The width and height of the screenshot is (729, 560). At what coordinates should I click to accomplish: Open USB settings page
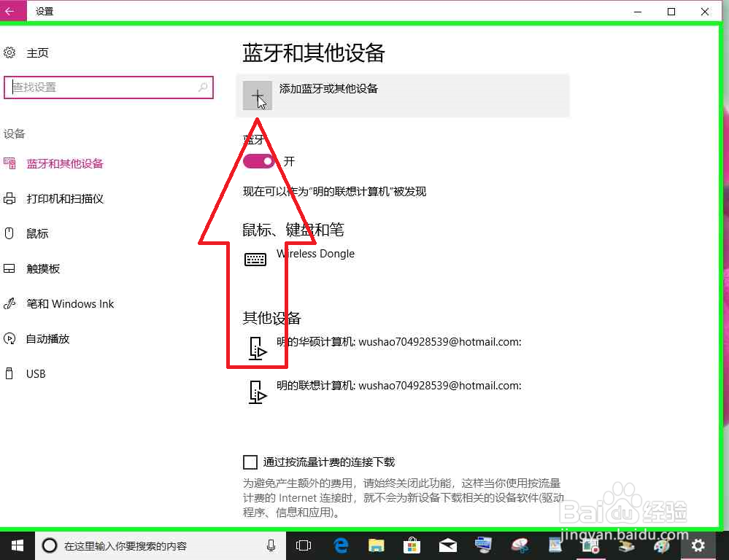36,373
